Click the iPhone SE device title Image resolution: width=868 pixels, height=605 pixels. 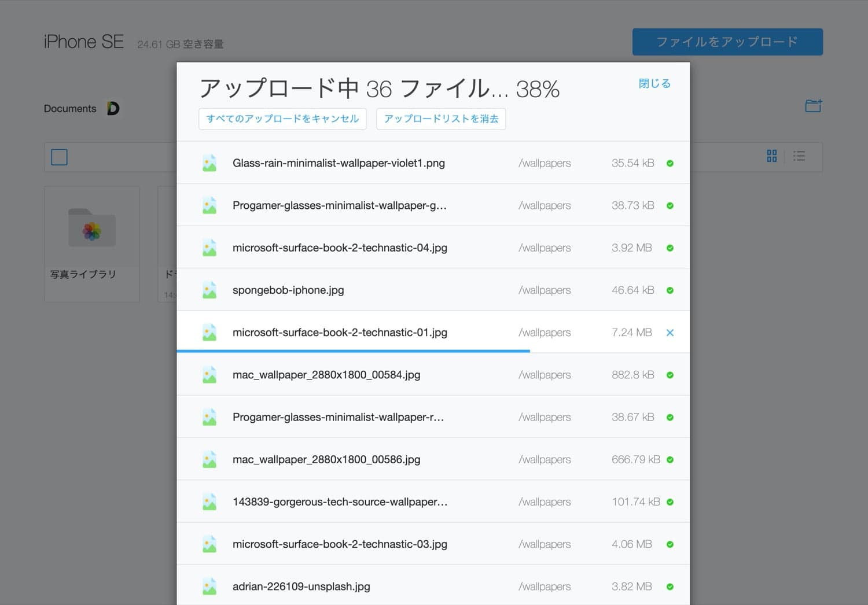coord(84,42)
